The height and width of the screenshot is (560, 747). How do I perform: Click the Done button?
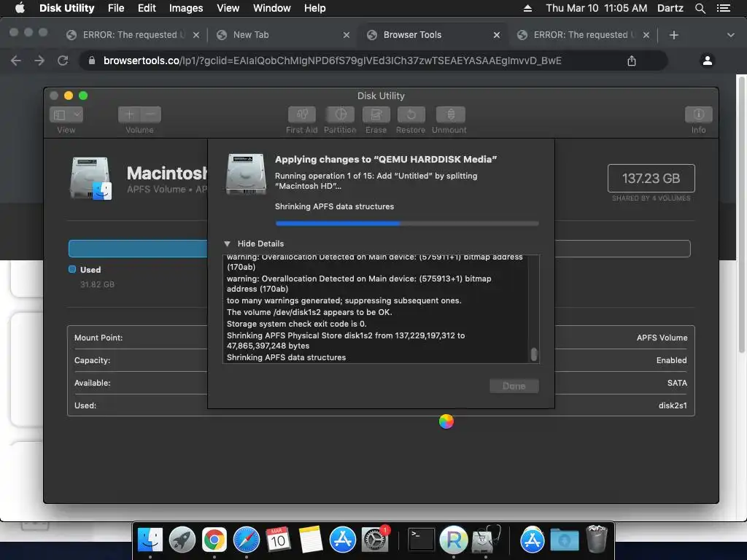click(x=514, y=386)
